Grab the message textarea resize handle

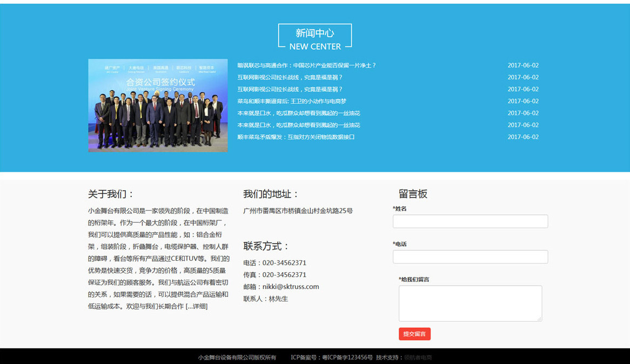(x=539, y=319)
